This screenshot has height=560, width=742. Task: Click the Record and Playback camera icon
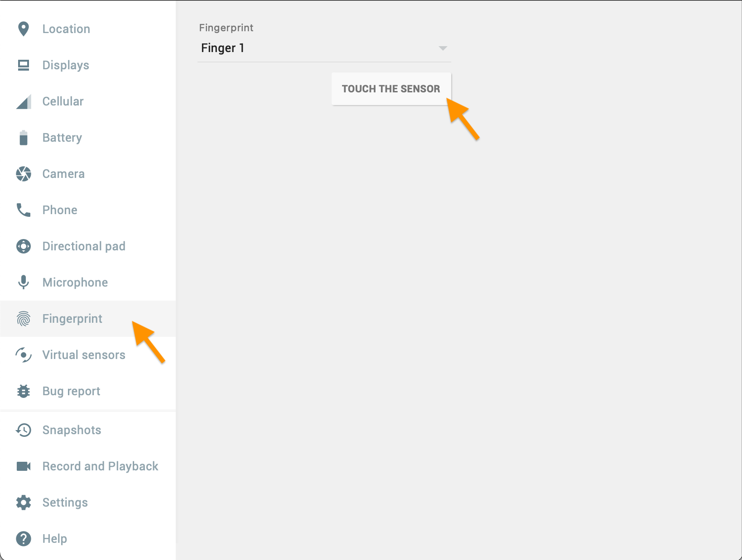point(24,466)
